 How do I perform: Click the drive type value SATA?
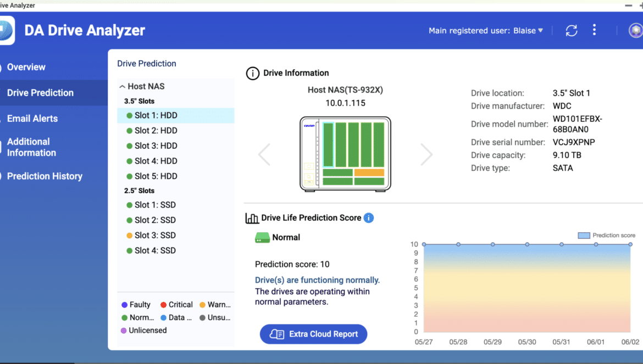click(563, 169)
